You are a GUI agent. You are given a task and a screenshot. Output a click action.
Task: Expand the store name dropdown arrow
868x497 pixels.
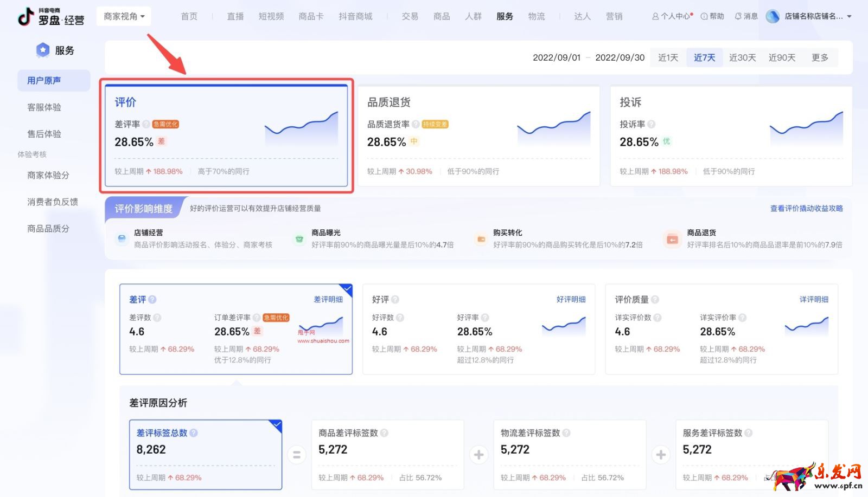click(850, 16)
